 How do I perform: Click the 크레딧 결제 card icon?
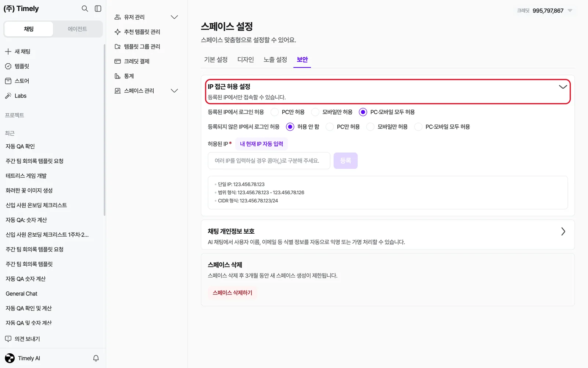coord(118,61)
